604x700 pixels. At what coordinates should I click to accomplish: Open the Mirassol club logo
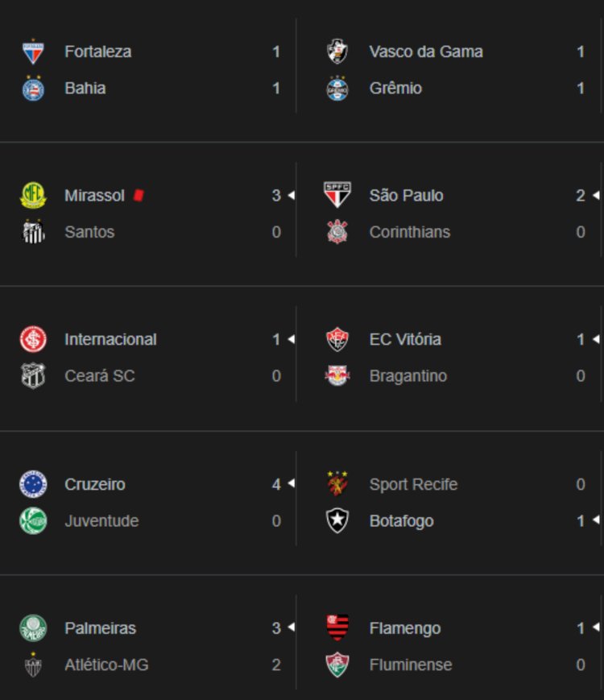click(x=33, y=196)
